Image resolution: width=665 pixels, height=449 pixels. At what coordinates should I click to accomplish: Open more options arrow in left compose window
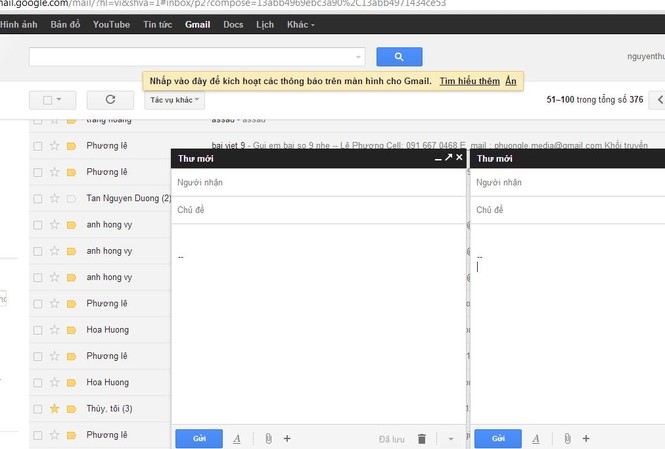point(451,439)
